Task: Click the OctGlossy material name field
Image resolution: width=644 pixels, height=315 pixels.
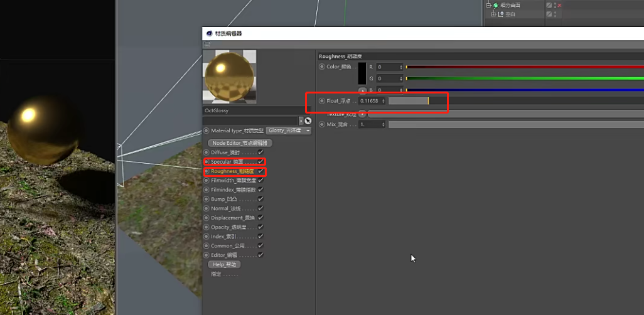Action: click(x=257, y=110)
